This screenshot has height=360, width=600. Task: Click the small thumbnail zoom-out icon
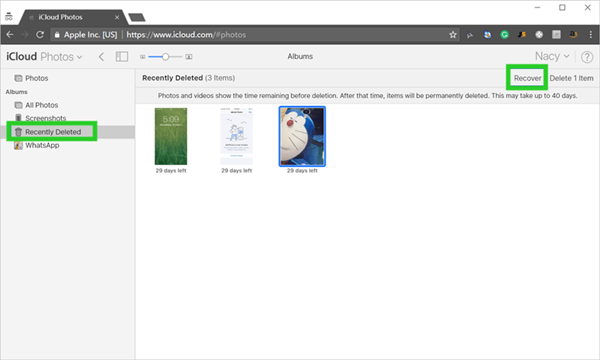(143, 57)
